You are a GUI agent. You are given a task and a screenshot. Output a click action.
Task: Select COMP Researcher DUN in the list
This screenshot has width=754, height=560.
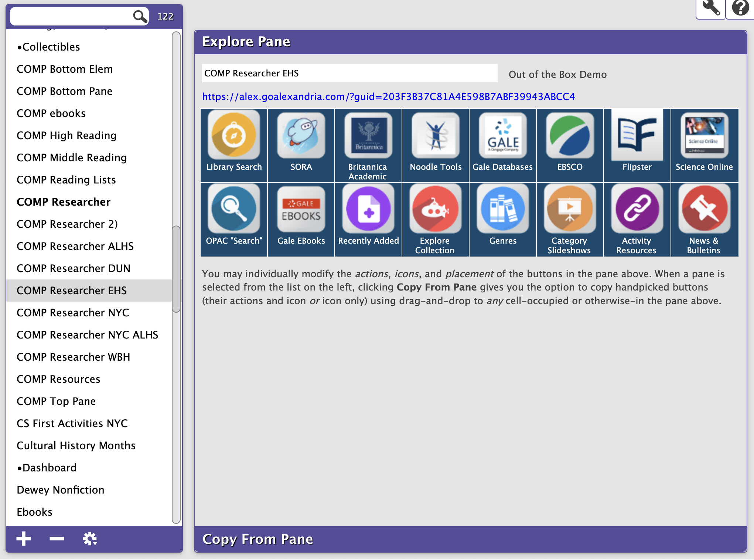coord(89,268)
